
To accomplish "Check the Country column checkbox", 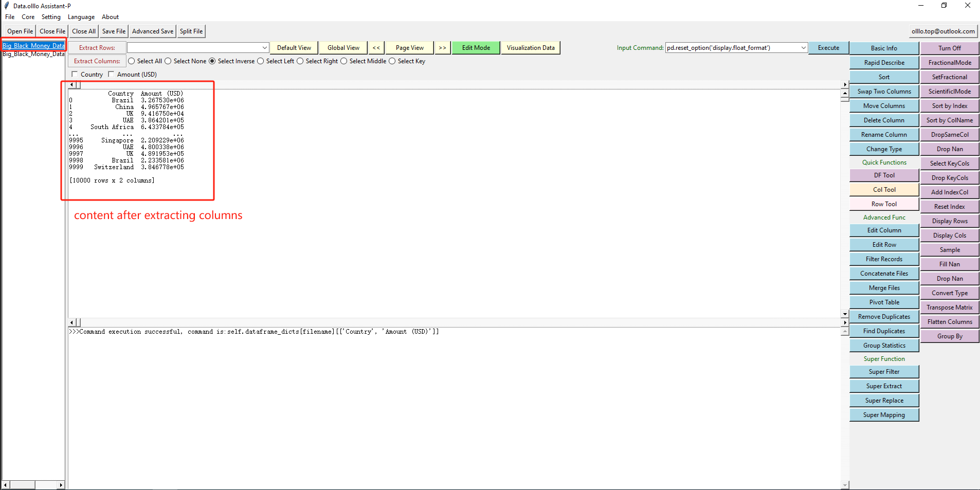I will (x=75, y=75).
